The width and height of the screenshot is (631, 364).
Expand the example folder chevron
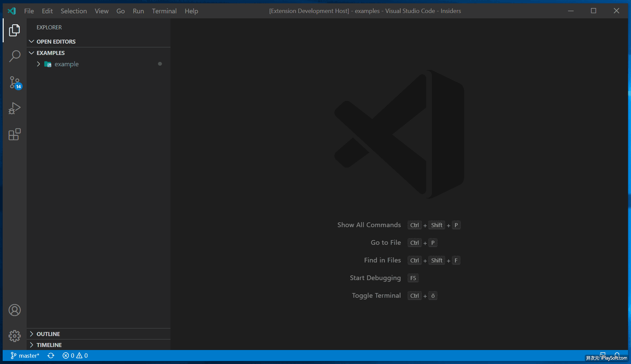(38, 64)
